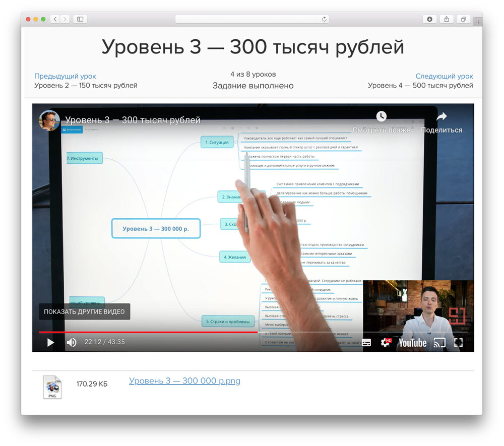Image resolution: width=504 pixels, height=446 pixels.
Task: Open a new tab with the plus button
Action: click(478, 22)
